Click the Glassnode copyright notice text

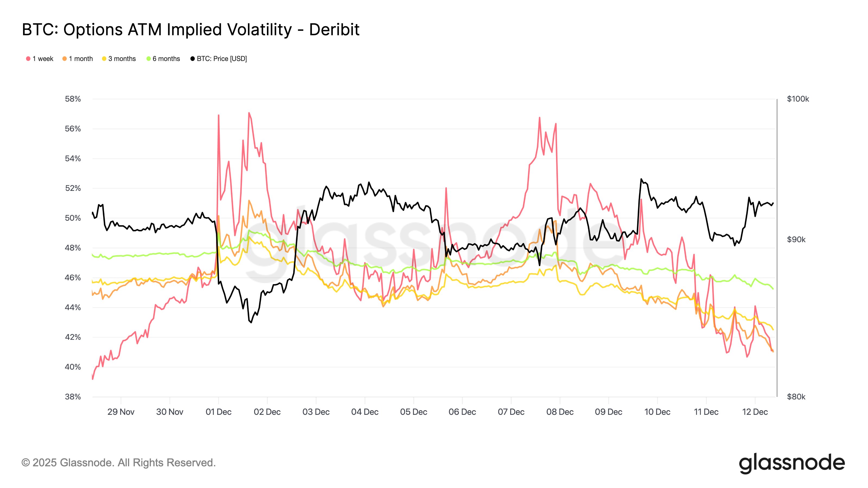[119, 463]
